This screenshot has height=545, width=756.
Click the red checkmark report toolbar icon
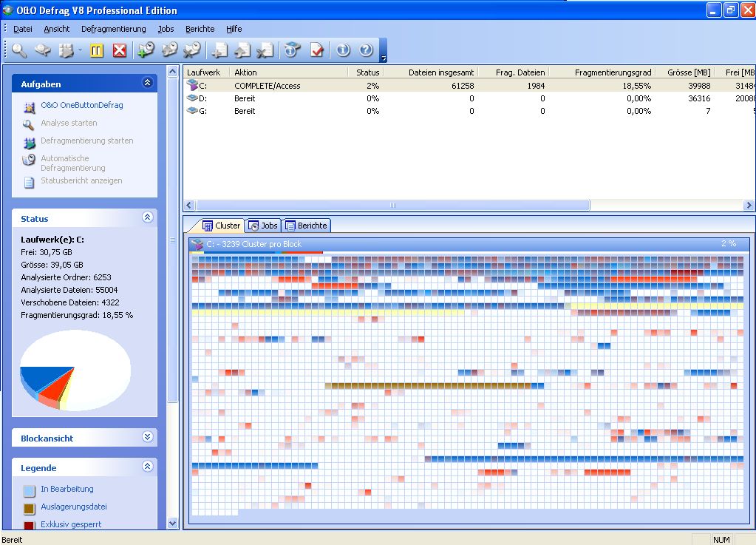tap(317, 50)
